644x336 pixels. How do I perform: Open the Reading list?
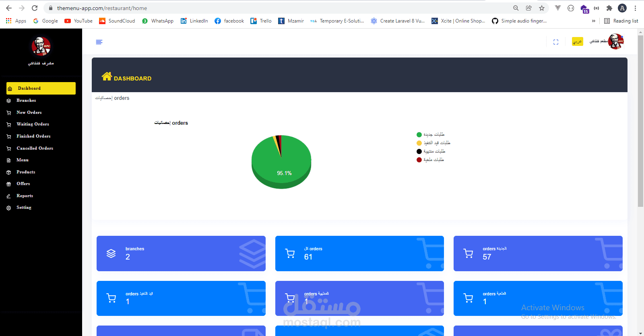(621, 21)
